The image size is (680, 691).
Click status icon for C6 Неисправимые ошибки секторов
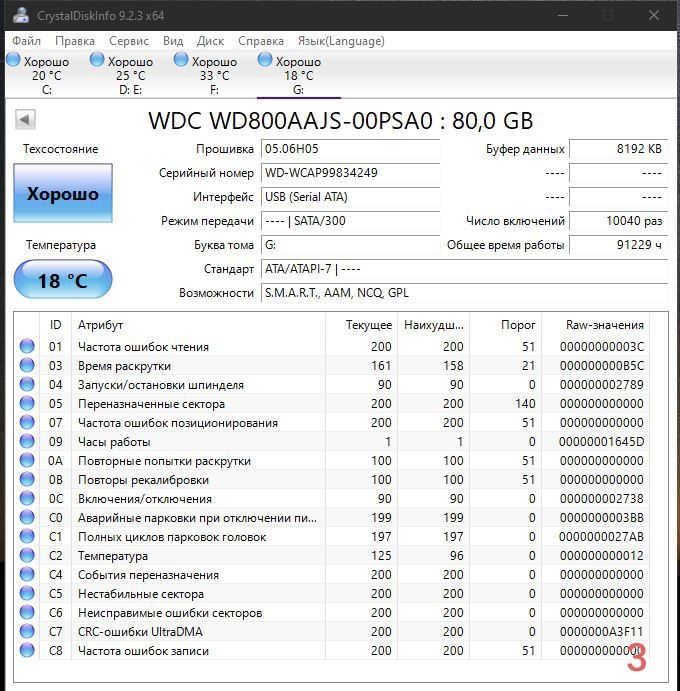click(27, 612)
